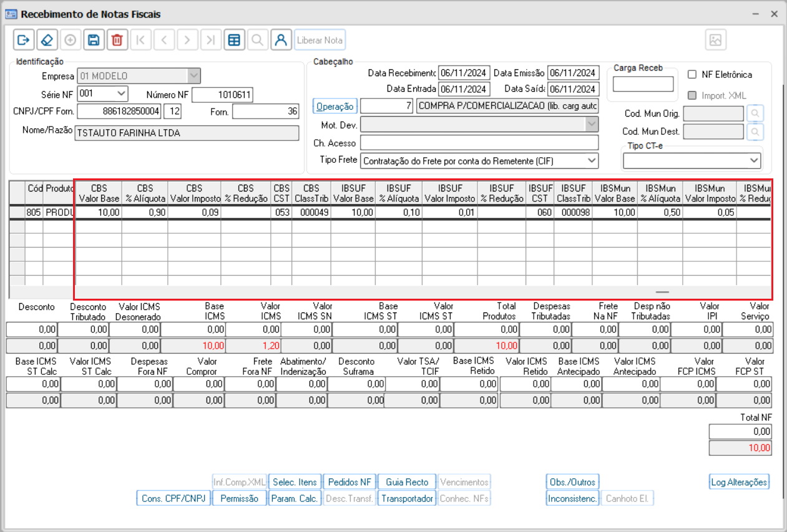Open Log Alterações
The width and height of the screenshot is (787, 532).
[x=739, y=482]
